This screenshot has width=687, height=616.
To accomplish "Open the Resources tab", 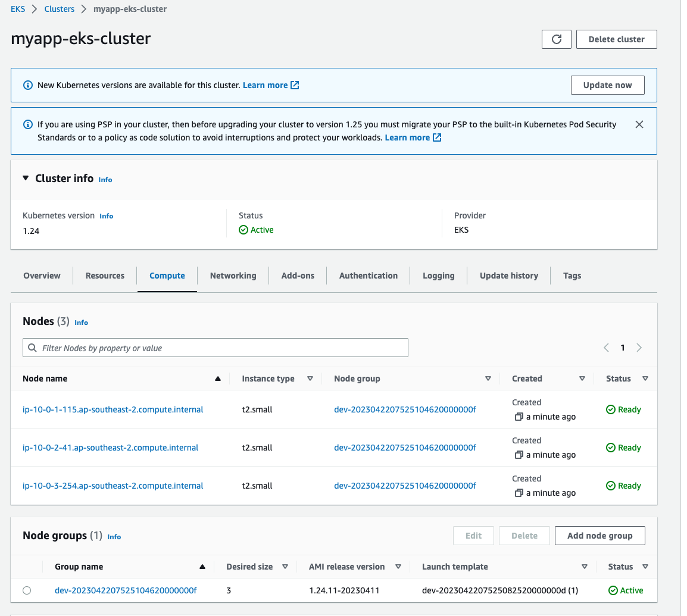I will (105, 276).
